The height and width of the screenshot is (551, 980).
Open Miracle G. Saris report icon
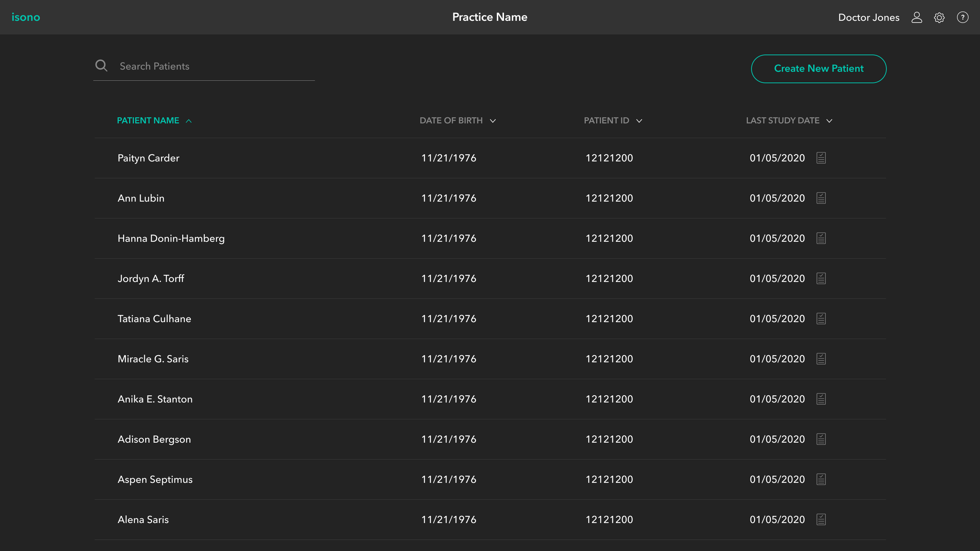(x=821, y=359)
